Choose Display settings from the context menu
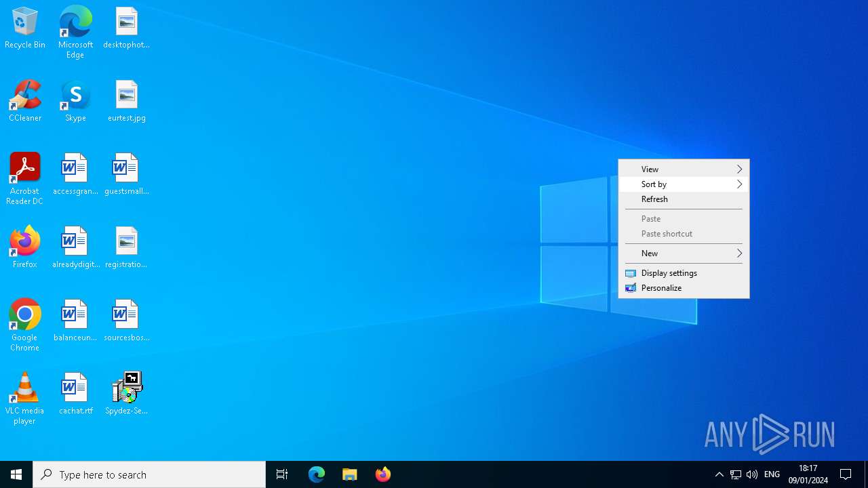The width and height of the screenshot is (868, 488). (684, 273)
